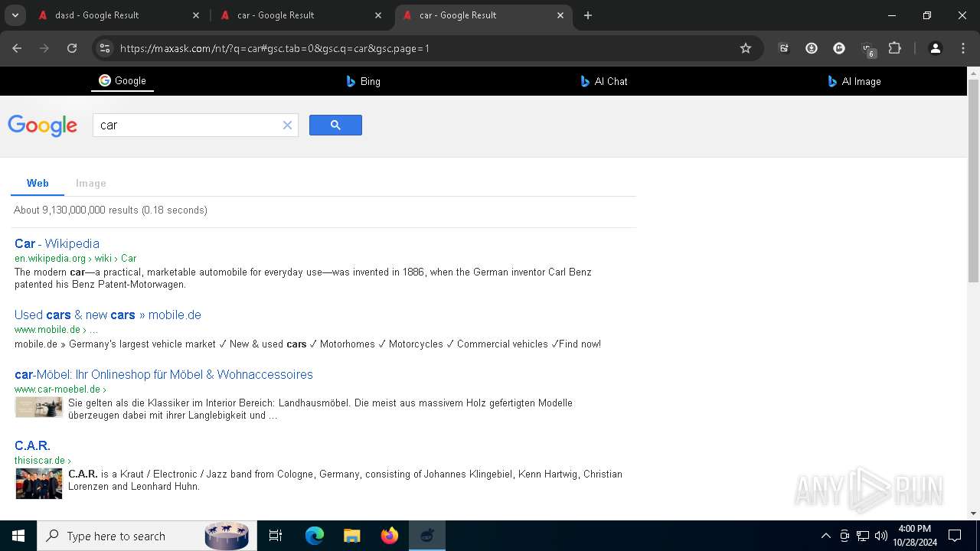This screenshot has height=551, width=980.
Task: Launch Firefox from the taskbar
Action: pyautogui.click(x=390, y=536)
